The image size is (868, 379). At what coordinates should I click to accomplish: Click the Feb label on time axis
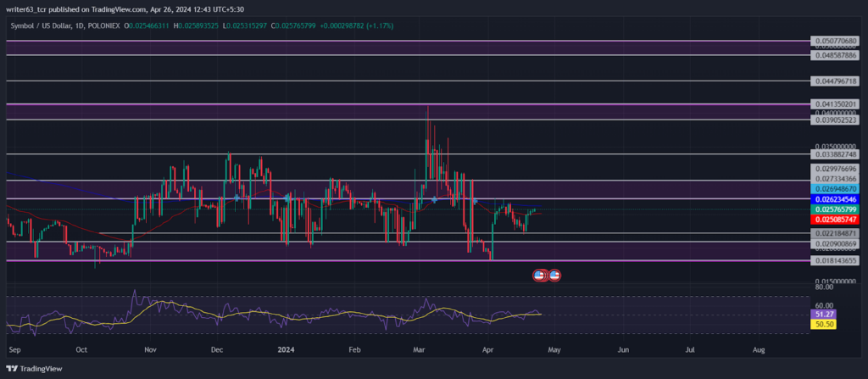coord(355,350)
